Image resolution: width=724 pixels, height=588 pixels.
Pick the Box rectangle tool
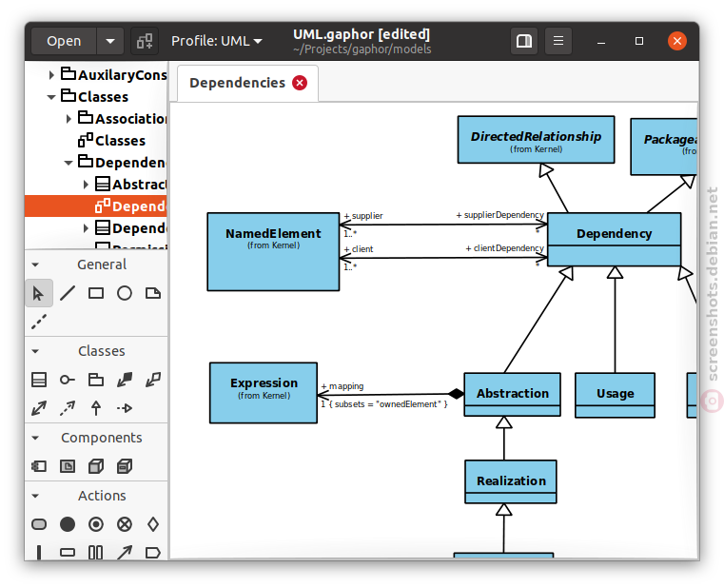pyautogui.click(x=96, y=293)
